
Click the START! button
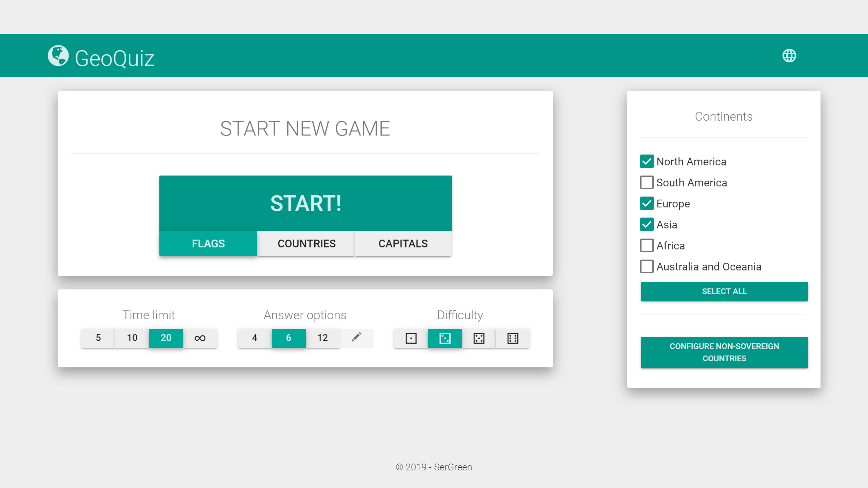pos(306,203)
